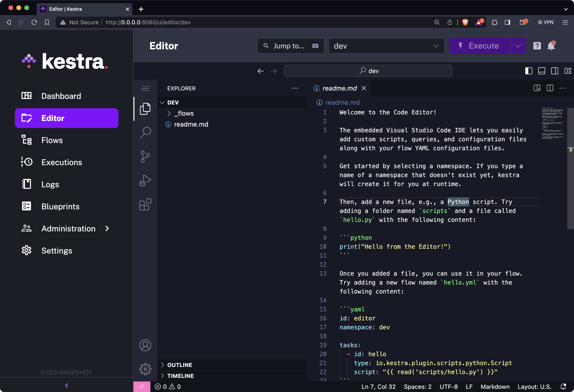The image size is (574, 392).
Task: Open the Extensions view icon
Action: [145, 205]
